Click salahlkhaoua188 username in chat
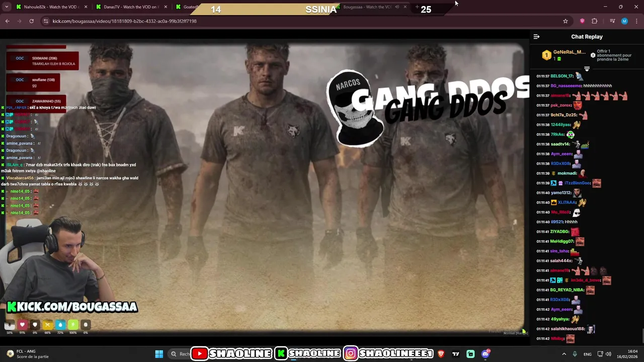644x362 pixels. click(x=568, y=329)
